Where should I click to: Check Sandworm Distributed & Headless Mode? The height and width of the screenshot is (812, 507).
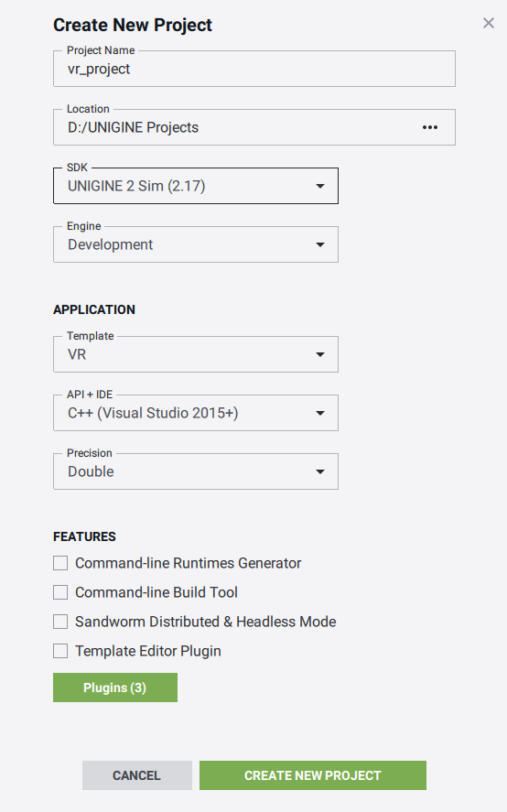coord(60,622)
